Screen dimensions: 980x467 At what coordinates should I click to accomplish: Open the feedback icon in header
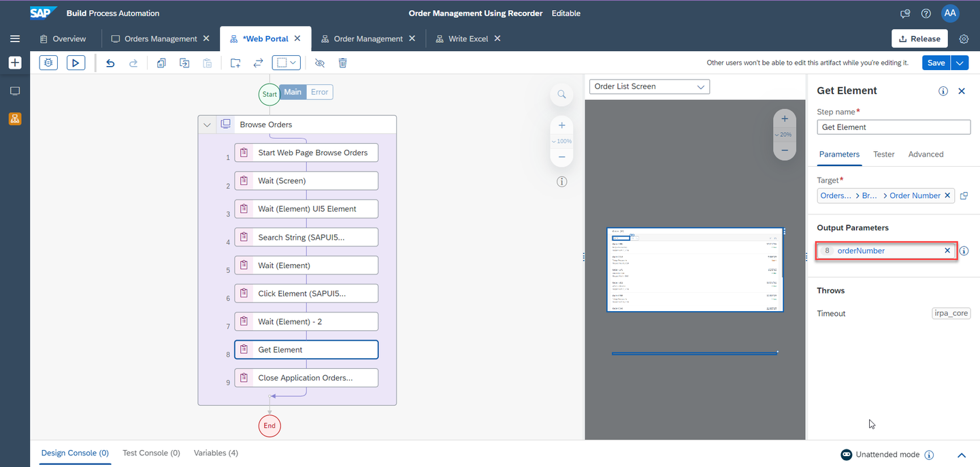[905, 14]
